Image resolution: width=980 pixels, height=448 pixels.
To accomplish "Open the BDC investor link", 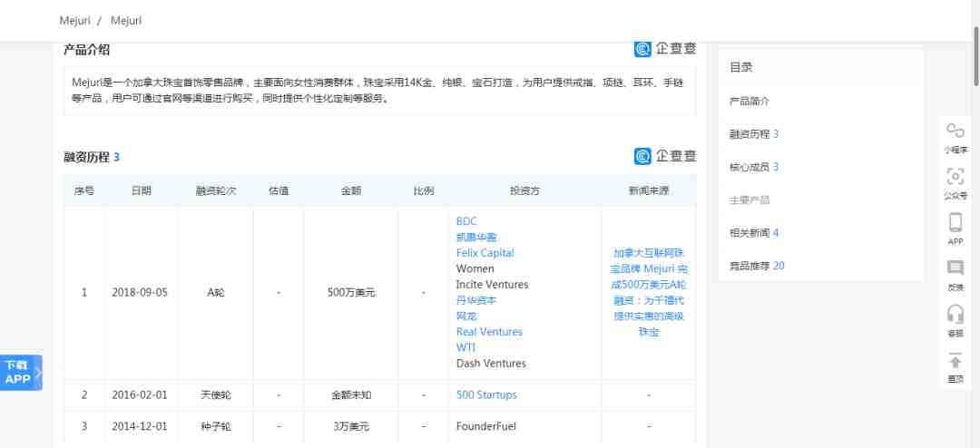I will (466, 221).
